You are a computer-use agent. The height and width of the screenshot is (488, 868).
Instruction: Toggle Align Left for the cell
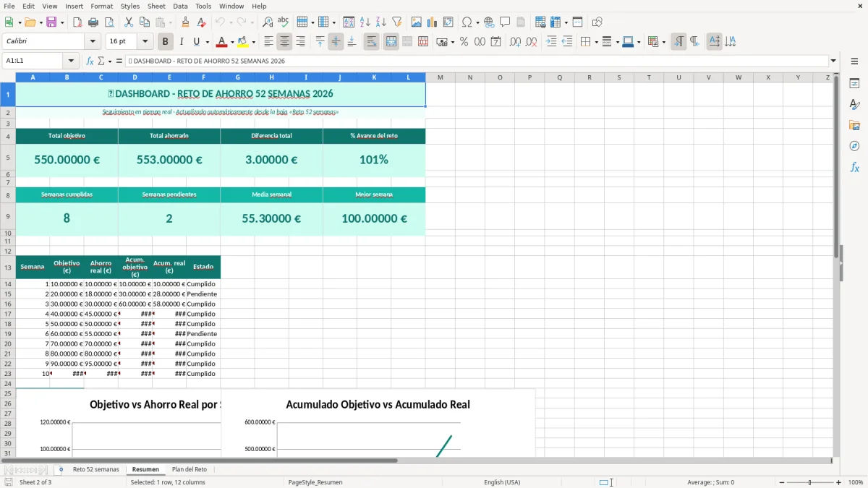268,42
